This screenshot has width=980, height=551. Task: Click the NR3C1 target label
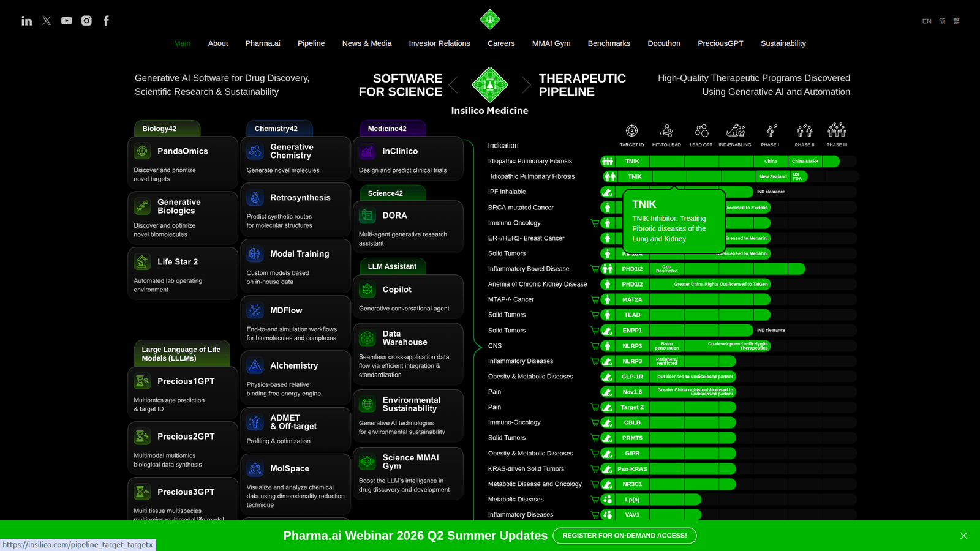[x=632, y=484]
